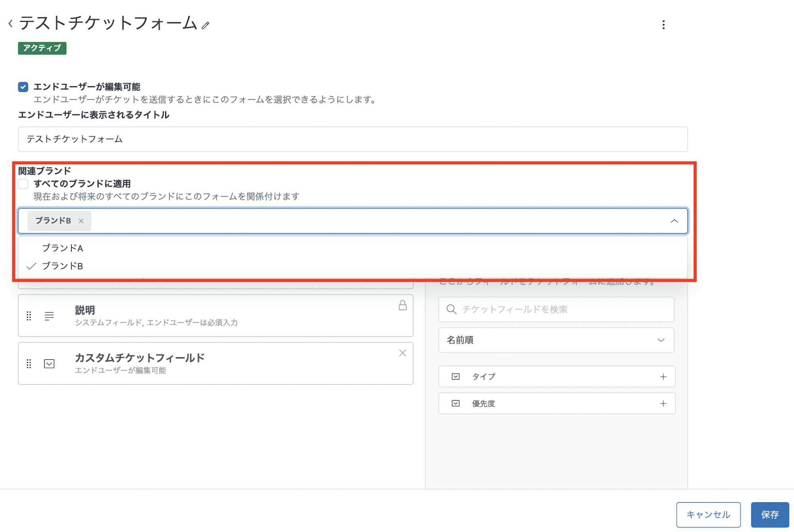Screen dimensions: 794x532
Task: Add the タイプ field with its plus icon
Action: (663, 376)
